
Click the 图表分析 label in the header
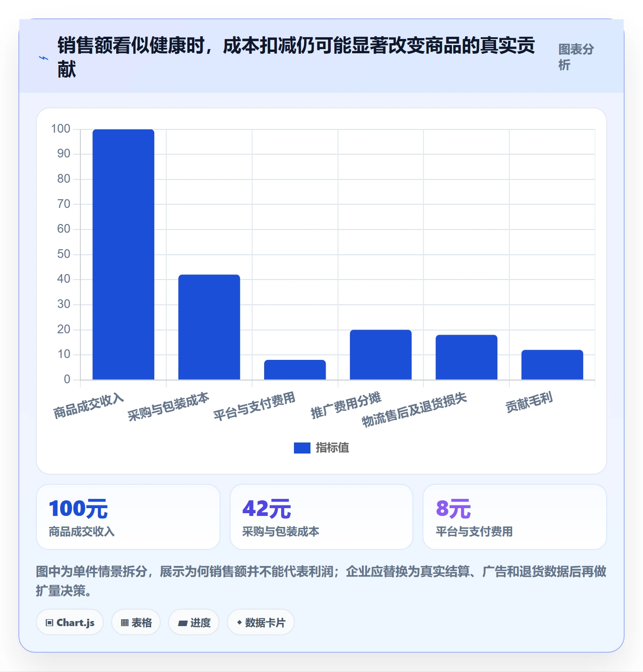(576, 57)
